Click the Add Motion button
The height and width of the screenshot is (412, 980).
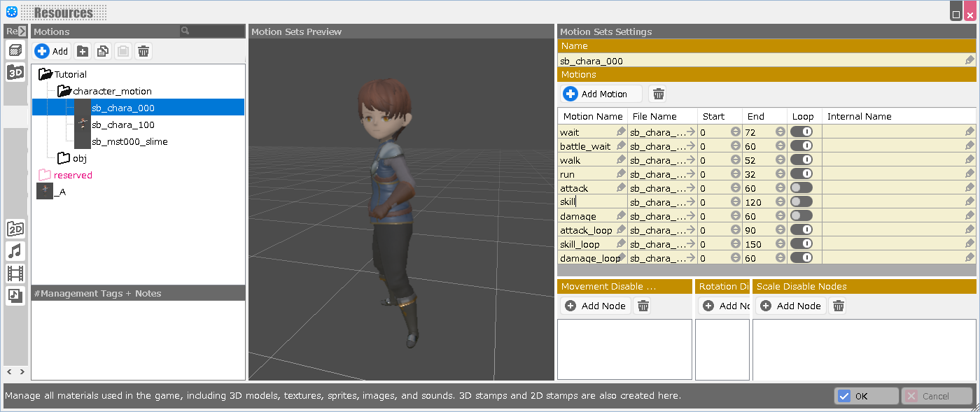[x=602, y=94]
